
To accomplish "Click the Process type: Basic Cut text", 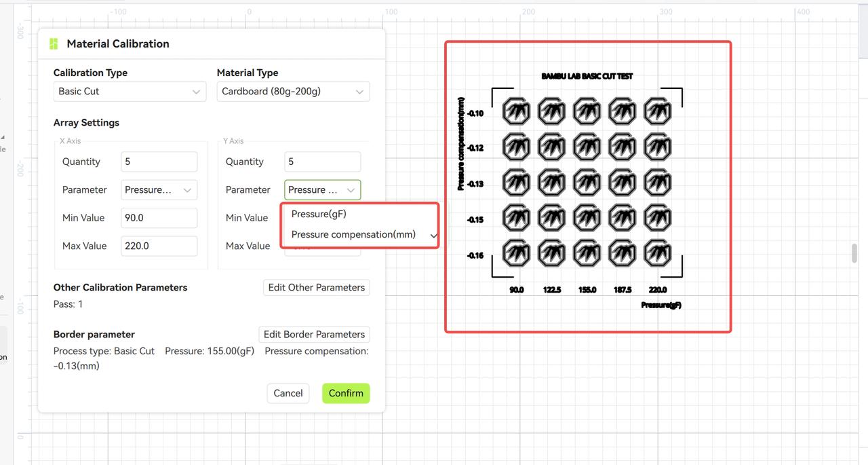I will click(x=104, y=351).
